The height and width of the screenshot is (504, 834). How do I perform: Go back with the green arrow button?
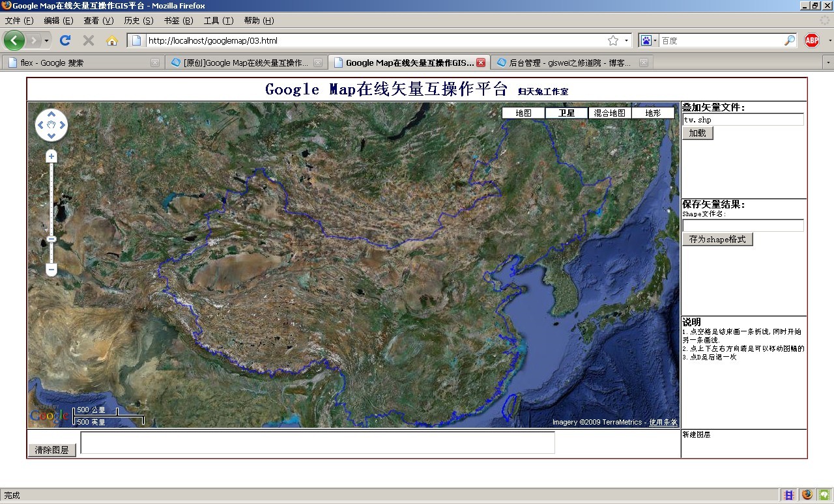(x=14, y=40)
